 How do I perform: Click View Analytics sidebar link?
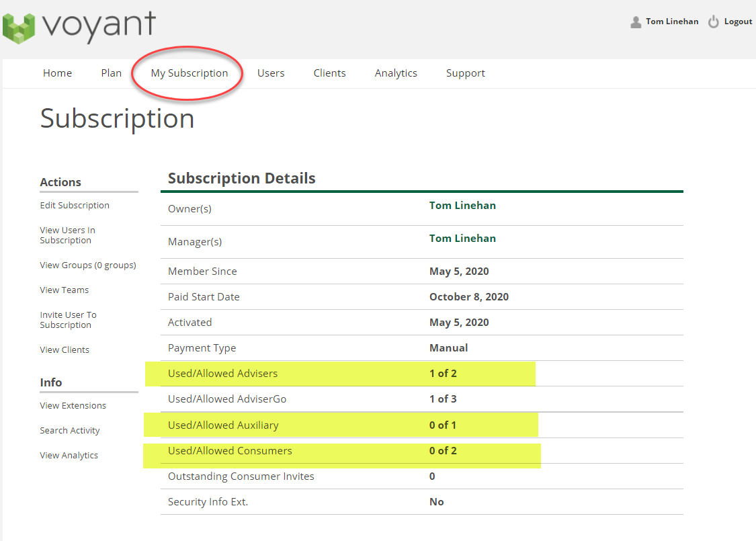tap(69, 456)
